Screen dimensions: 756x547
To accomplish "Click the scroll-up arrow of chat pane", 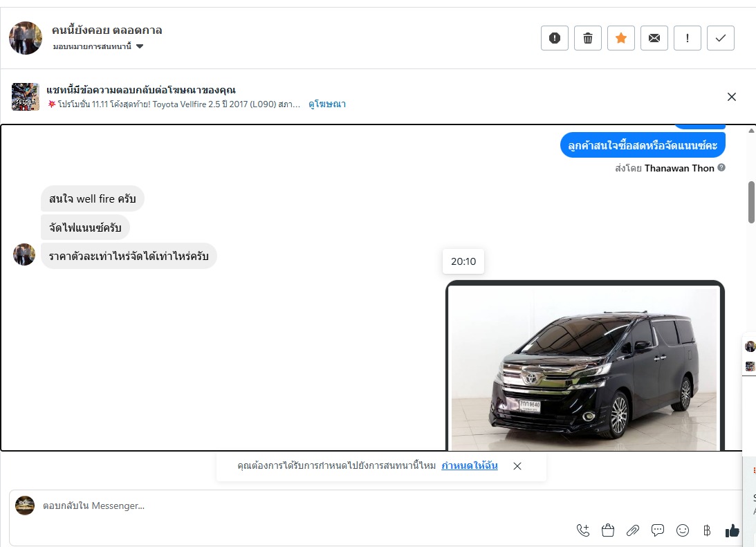I will [x=752, y=131].
